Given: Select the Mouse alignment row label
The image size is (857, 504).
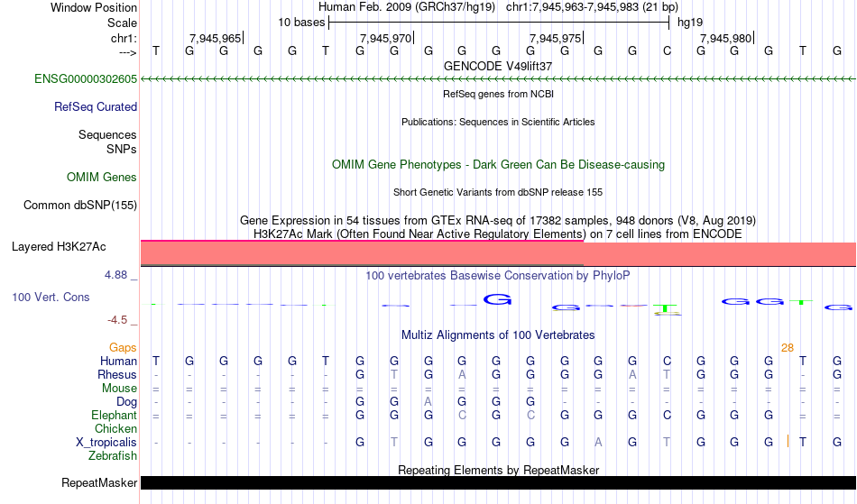Looking at the screenshot, I should pyautogui.click(x=119, y=389).
